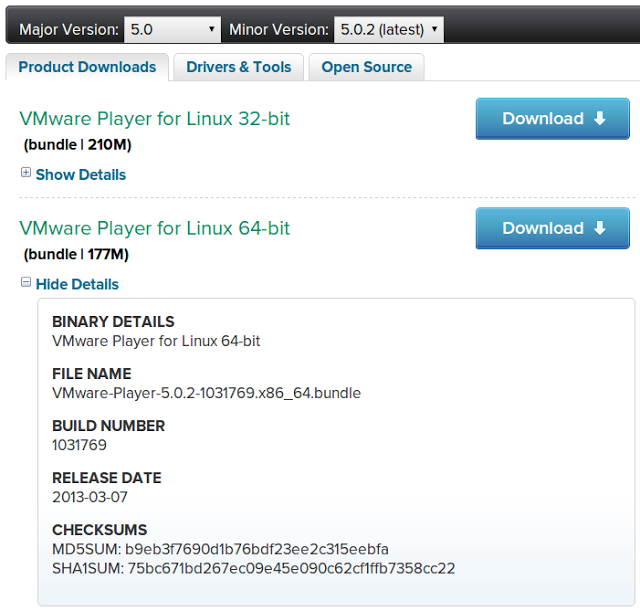
Task: Click the Hide Details link text
Action: point(77,284)
